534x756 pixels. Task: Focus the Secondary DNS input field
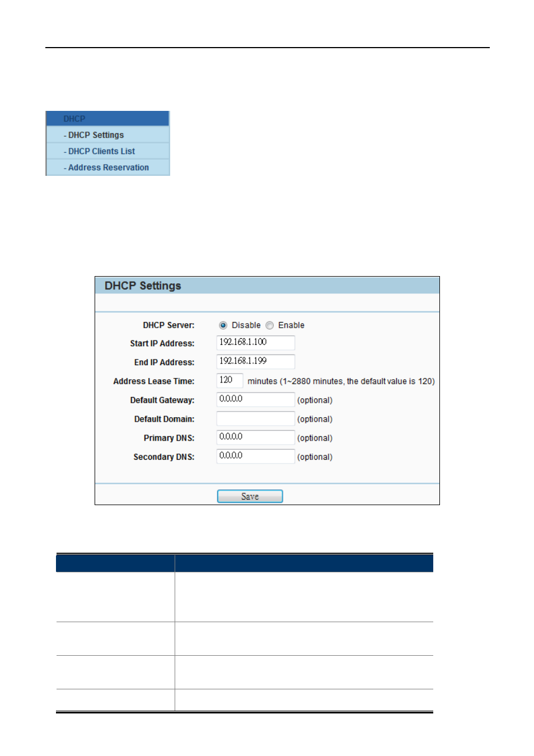click(x=255, y=456)
